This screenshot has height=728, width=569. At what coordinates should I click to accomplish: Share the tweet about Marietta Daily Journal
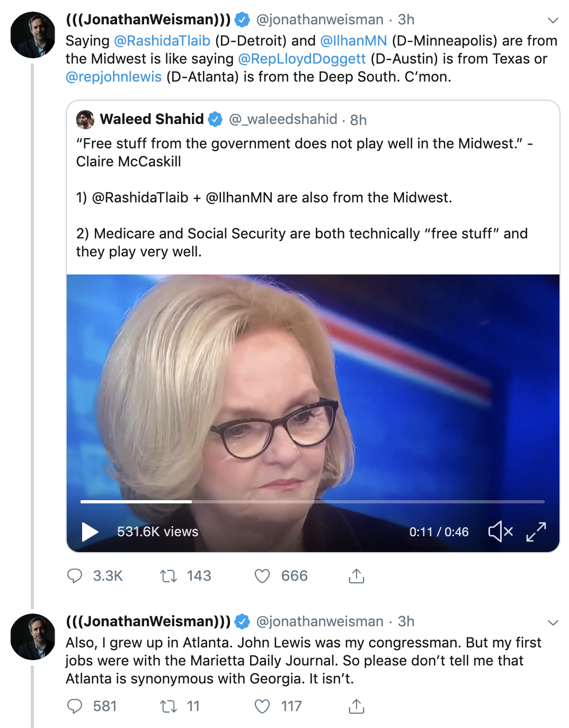click(357, 706)
